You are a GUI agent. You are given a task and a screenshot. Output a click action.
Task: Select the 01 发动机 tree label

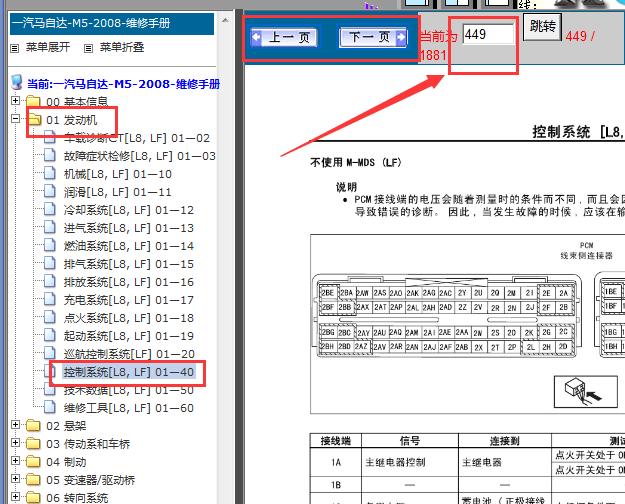(x=72, y=120)
